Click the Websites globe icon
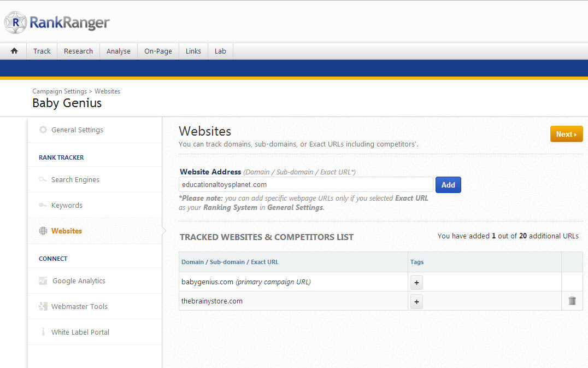Viewport: 588px width, 368px height. (43, 231)
